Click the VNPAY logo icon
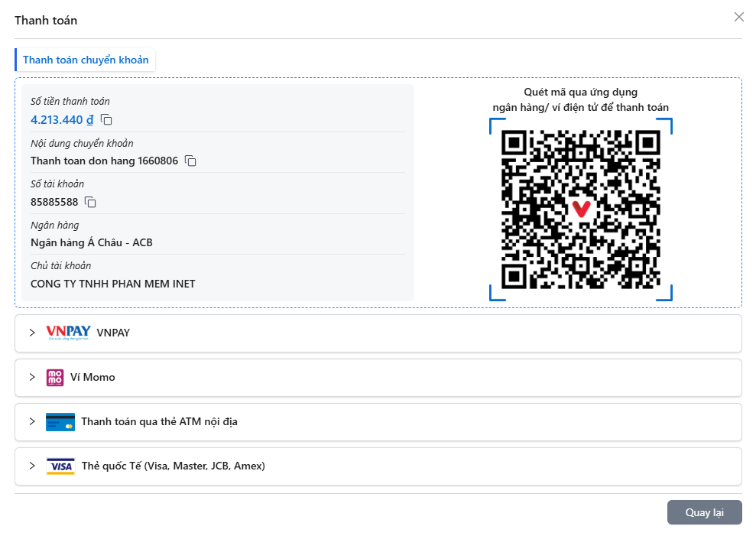 [68, 333]
